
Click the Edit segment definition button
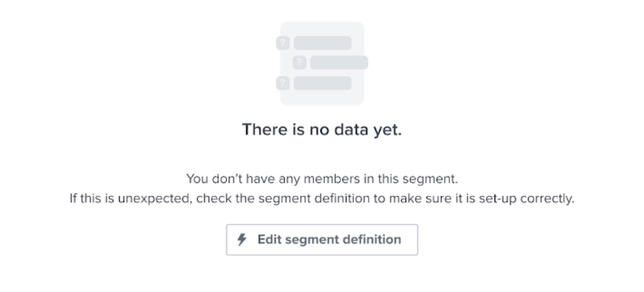pyautogui.click(x=321, y=239)
